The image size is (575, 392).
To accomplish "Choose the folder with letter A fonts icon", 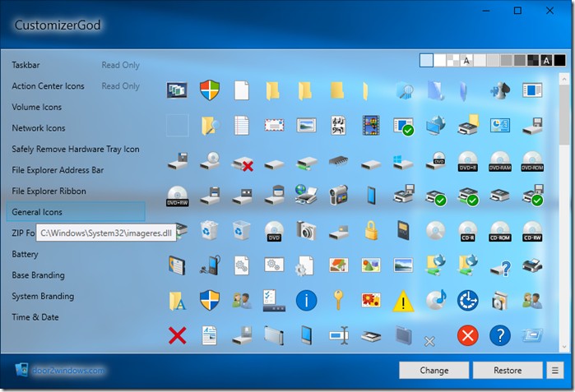I will 178,301.
